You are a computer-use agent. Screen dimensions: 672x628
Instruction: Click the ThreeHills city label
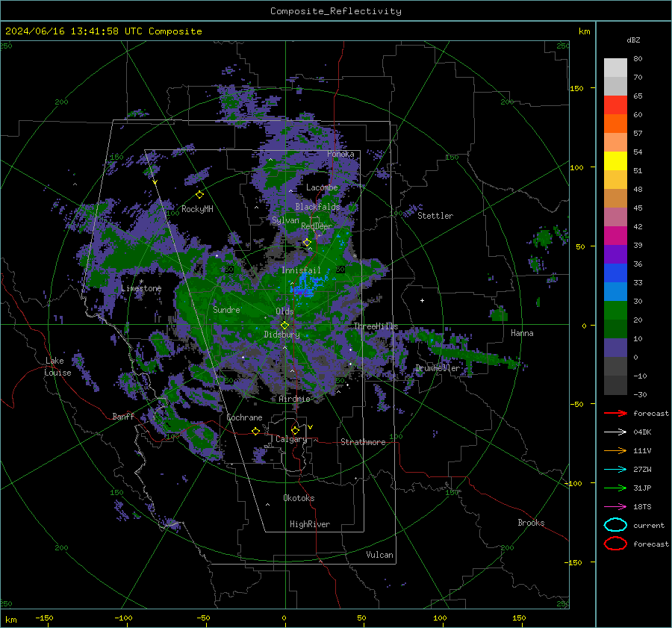click(376, 326)
